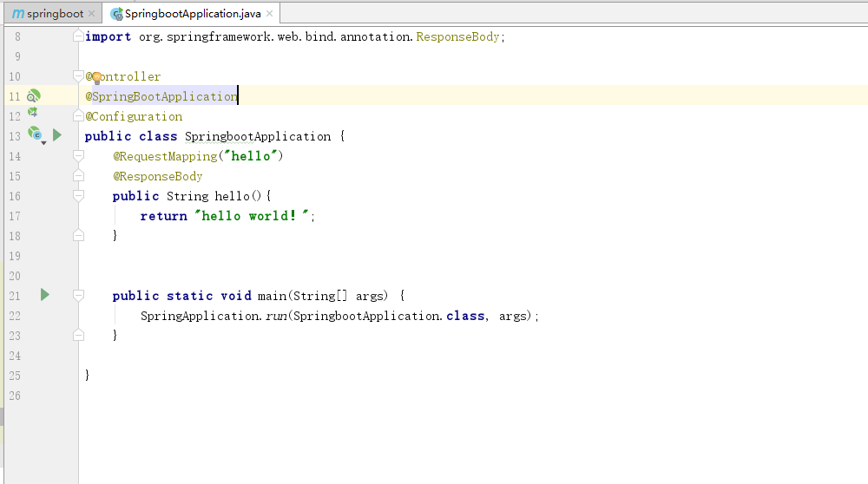Image resolution: width=868 pixels, height=484 pixels.
Task: Click the @SpringBootApplication annotation text
Action: pos(161,96)
